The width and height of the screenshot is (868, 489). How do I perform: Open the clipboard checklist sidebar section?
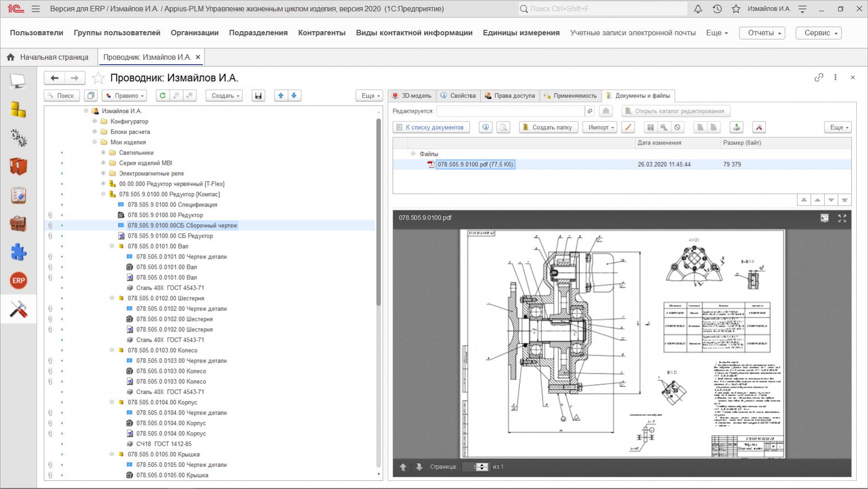(x=18, y=195)
